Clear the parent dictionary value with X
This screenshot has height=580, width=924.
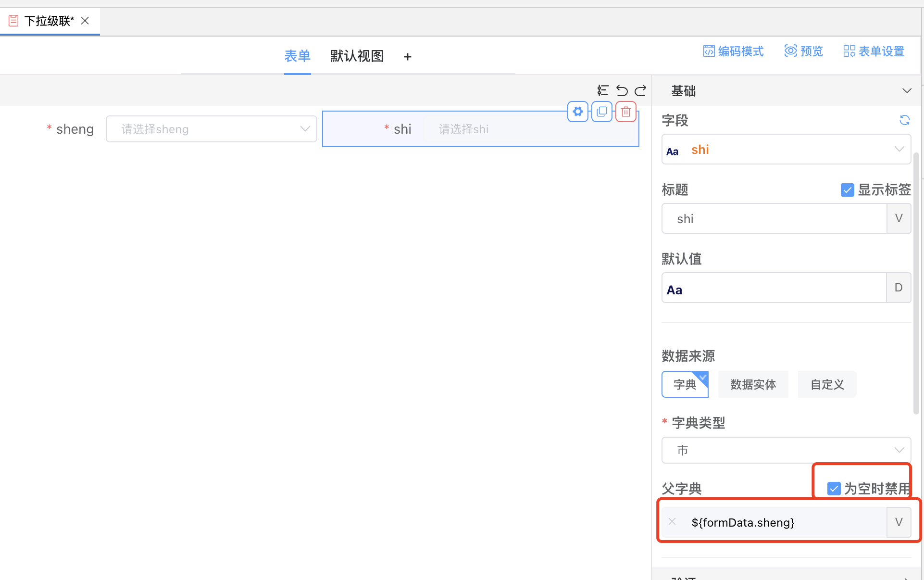(x=672, y=522)
